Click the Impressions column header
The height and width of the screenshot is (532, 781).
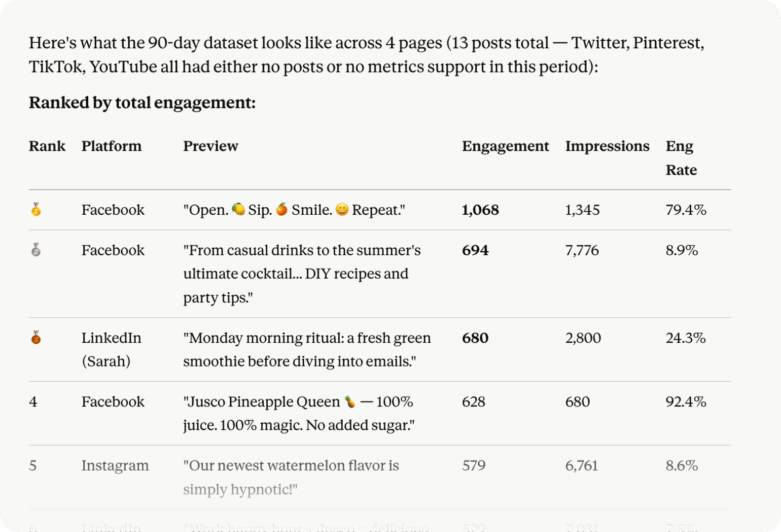[607, 146]
